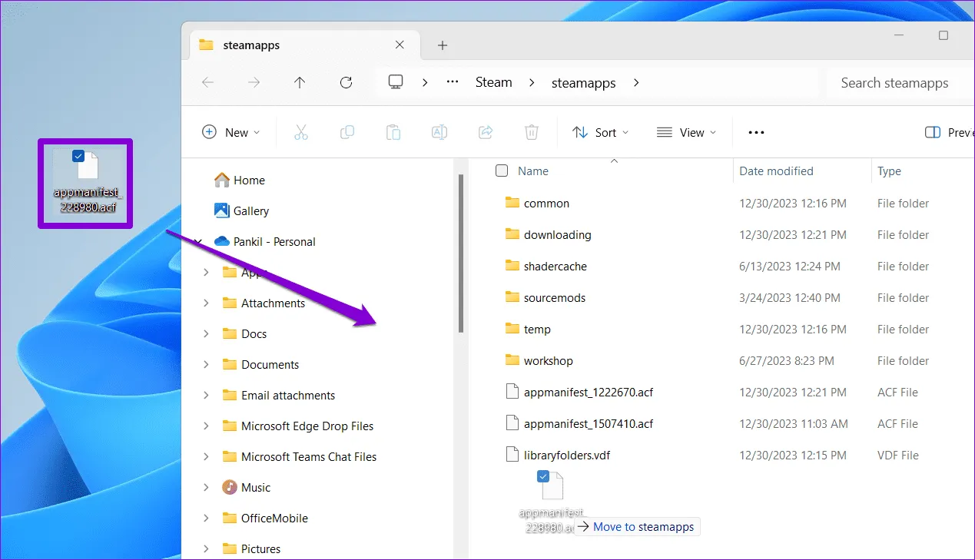Open the View dropdown menu
This screenshot has height=560, width=975.
tap(686, 132)
